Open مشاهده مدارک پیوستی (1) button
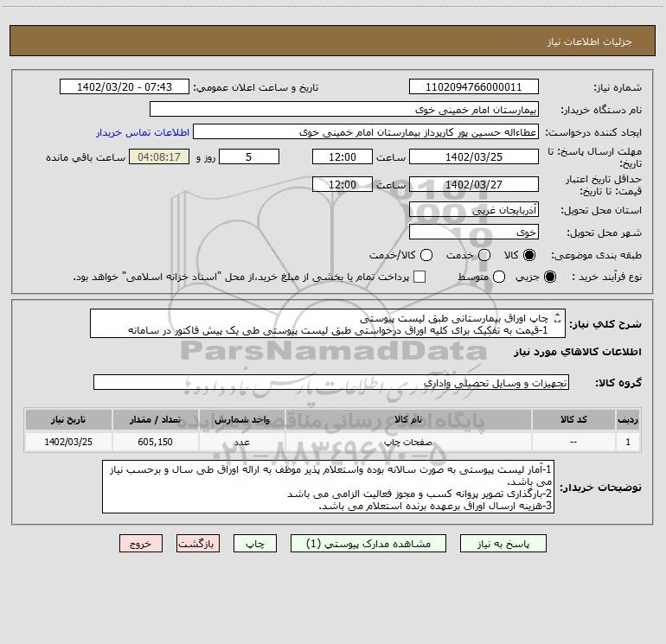 pos(368,544)
